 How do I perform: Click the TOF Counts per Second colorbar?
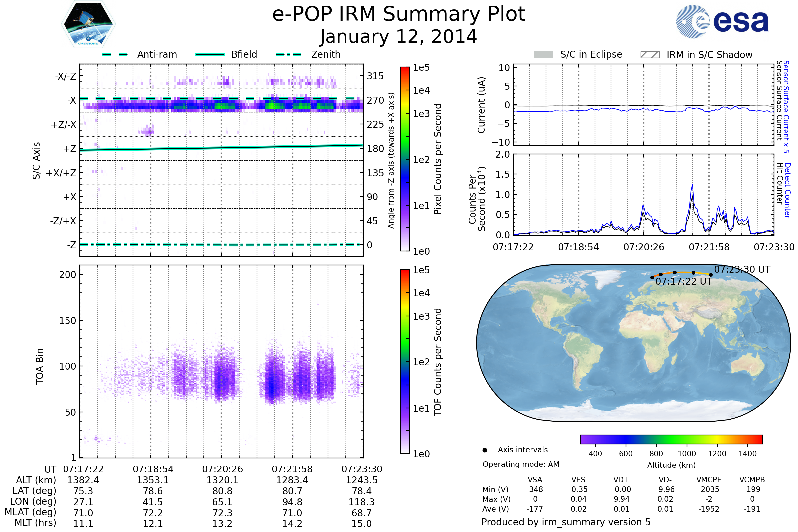pos(405,361)
